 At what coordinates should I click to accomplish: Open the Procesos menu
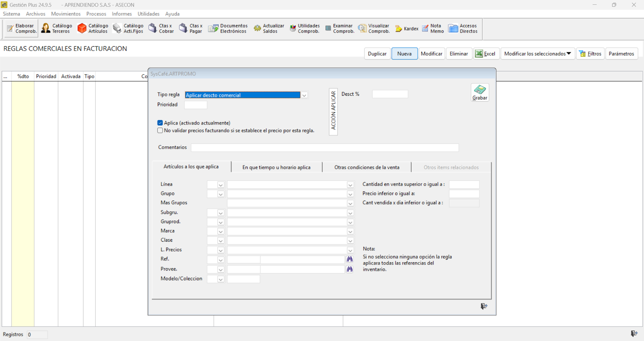tap(96, 14)
